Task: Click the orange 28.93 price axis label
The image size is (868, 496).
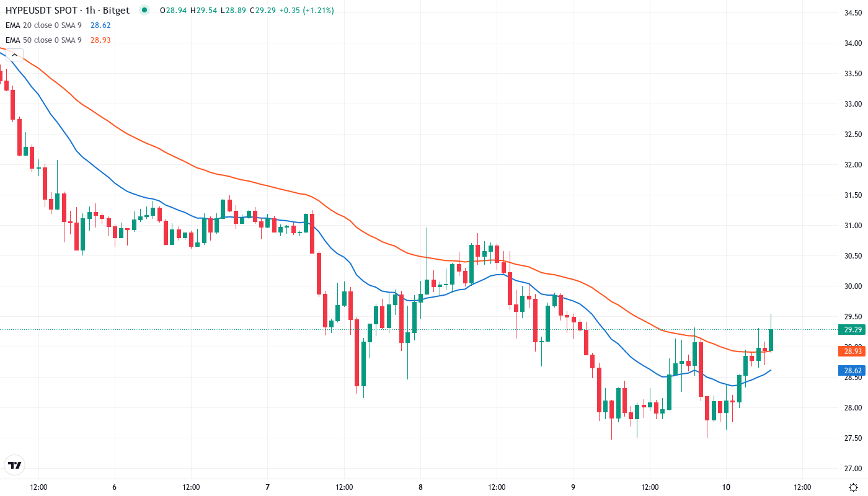Action: [852, 351]
